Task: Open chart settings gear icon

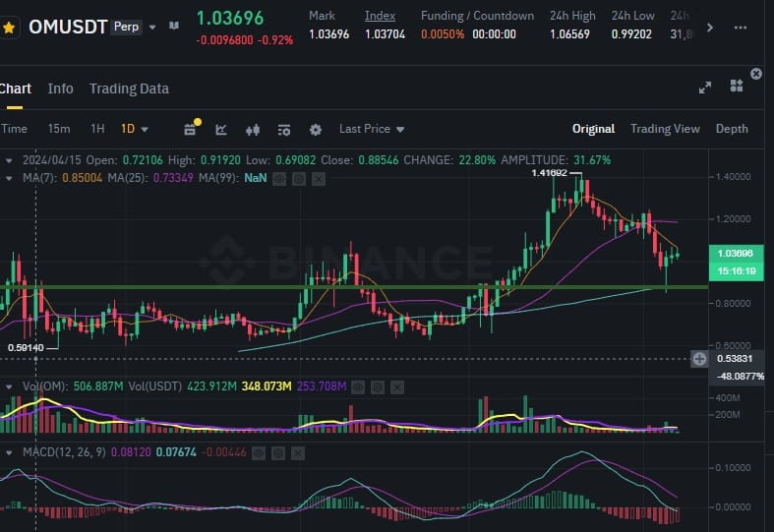Action: click(316, 130)
